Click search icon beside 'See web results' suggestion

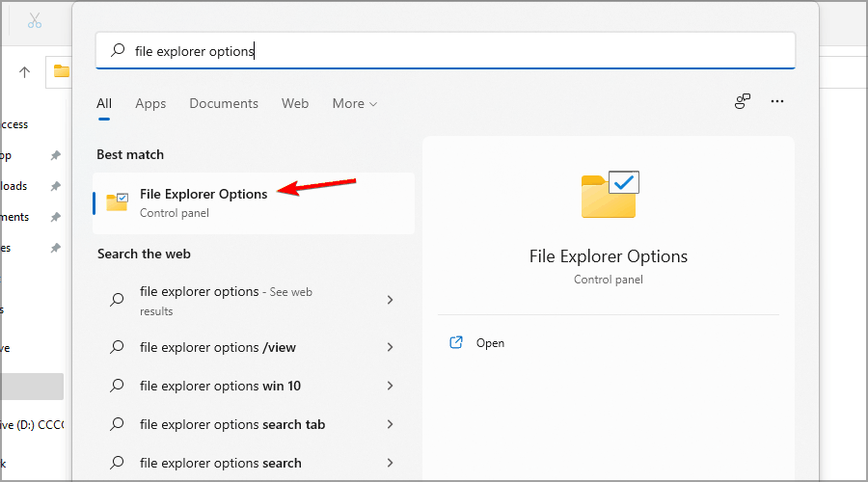(117, 300)
